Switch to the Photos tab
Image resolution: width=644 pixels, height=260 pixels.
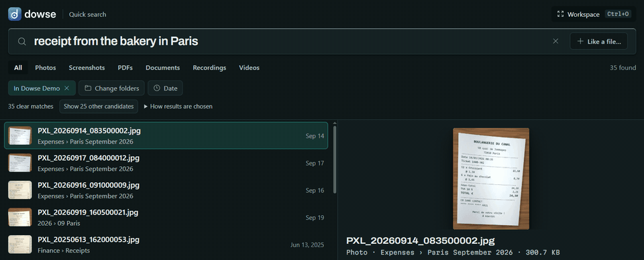tap(46, 68)
